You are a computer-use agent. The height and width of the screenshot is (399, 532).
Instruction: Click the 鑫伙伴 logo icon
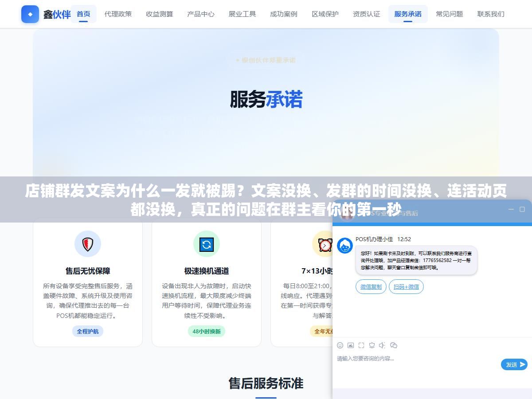tap(30, 14)
